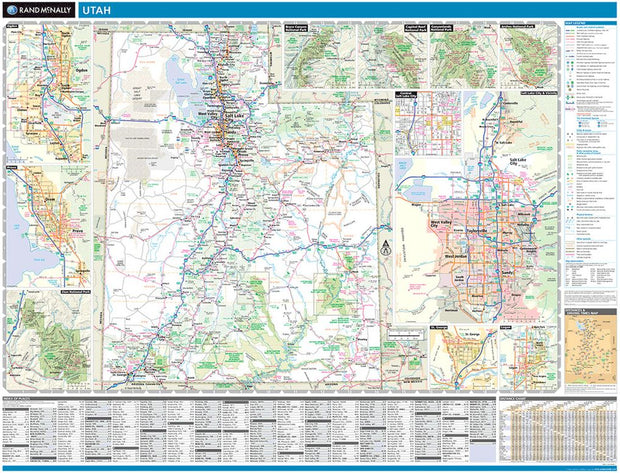The width and height of the screenshot is (620, 473).
Task: Click the Index of Places header bar
Action: (249, 399)
